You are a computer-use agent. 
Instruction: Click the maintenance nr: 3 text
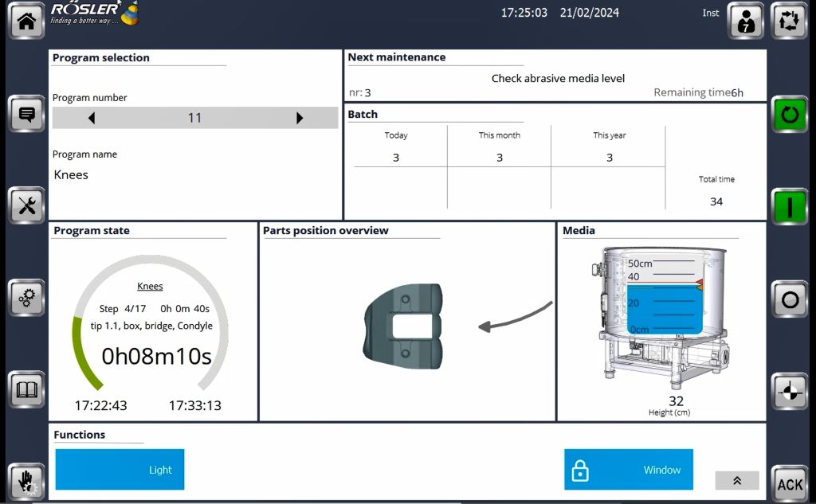[x=360, y=93]
